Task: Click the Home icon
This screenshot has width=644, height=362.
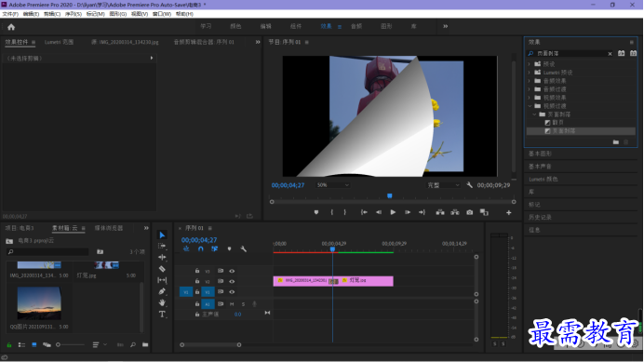Action: (x=11, y=27)
